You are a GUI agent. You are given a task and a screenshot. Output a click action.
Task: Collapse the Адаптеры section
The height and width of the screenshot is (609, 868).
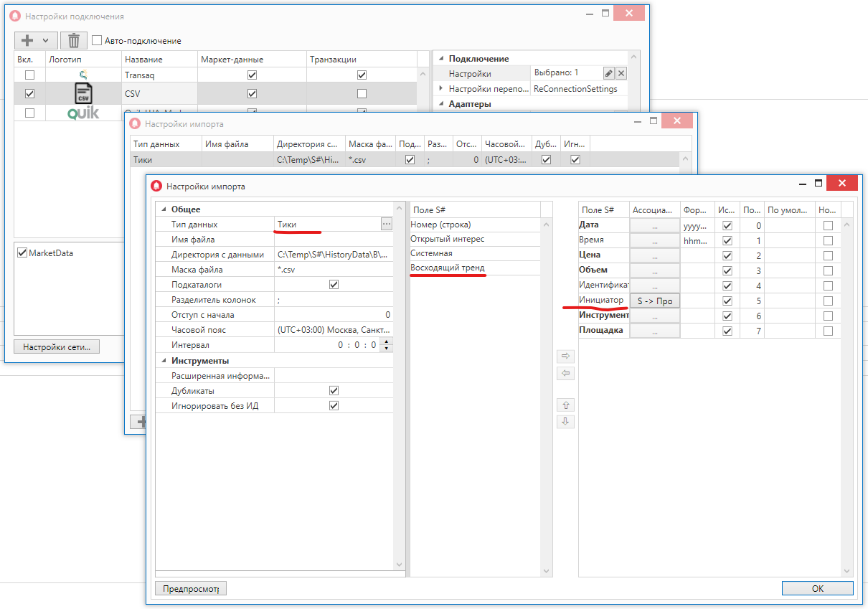(440, 104)
